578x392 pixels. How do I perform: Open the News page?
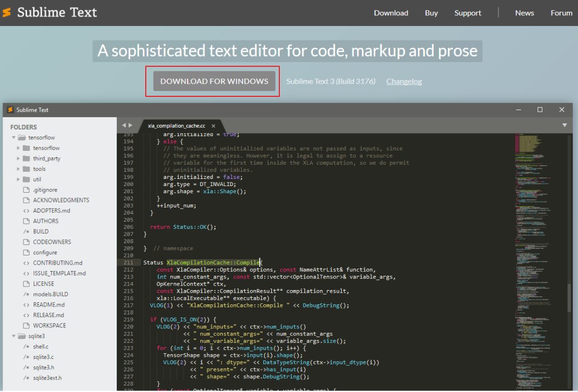524,13
